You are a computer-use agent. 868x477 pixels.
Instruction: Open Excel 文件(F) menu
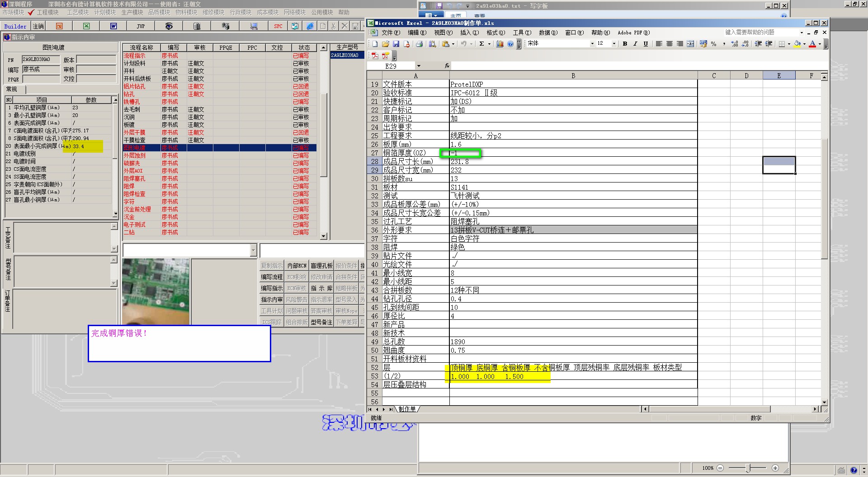tap(391, 33)
